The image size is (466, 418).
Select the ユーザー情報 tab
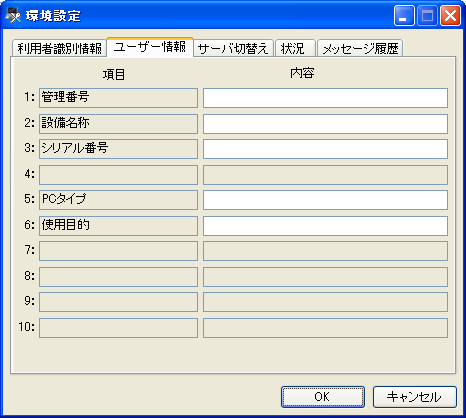(150, 47)
